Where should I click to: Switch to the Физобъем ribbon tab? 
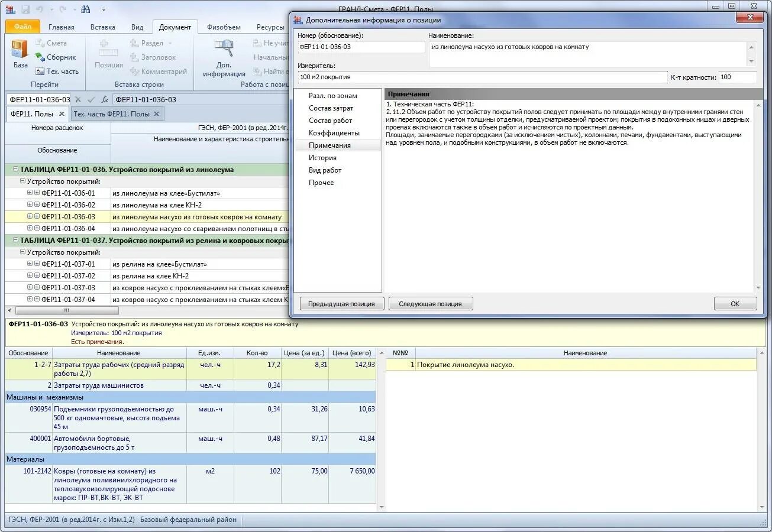224,27
